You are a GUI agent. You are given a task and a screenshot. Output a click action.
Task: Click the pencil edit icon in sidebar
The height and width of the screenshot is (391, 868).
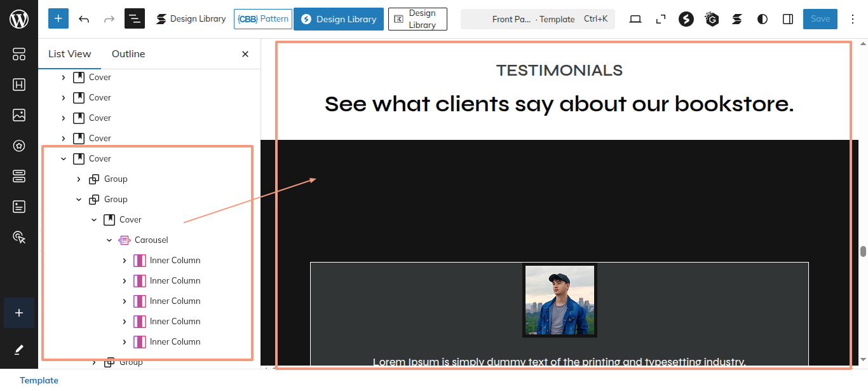click(19, 350)
